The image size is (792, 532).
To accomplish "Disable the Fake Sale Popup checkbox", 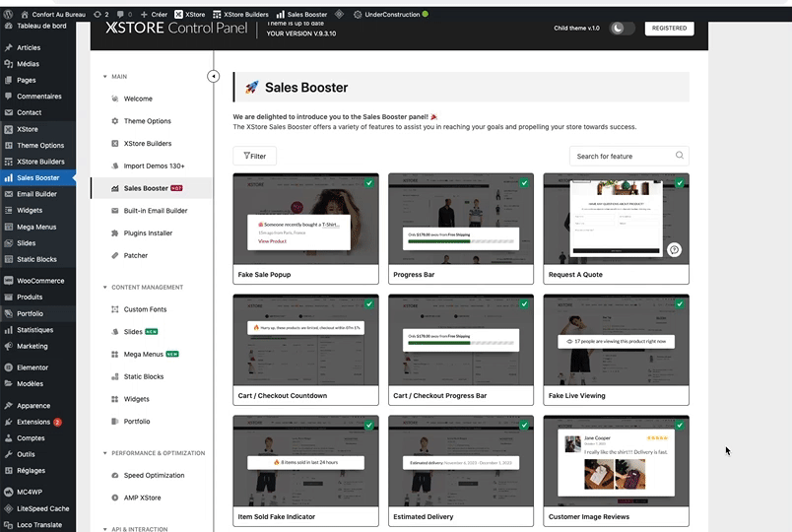I will (x=369, y=183).
